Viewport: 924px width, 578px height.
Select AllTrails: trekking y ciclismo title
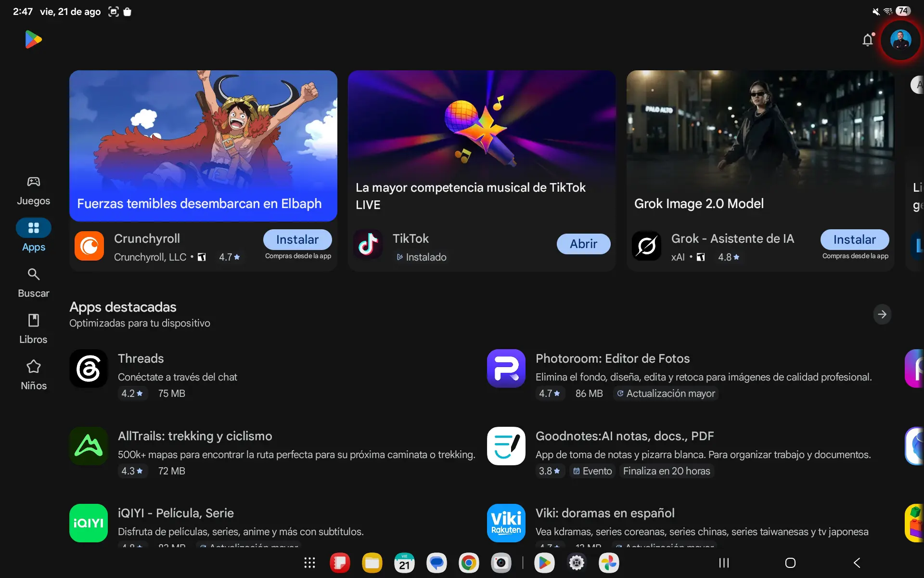[195, 436]
